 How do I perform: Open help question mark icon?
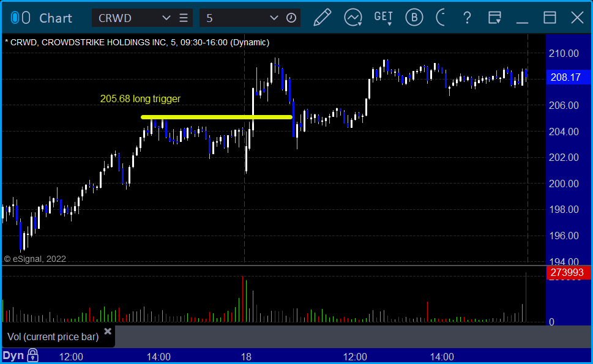[x=467, y=18]
